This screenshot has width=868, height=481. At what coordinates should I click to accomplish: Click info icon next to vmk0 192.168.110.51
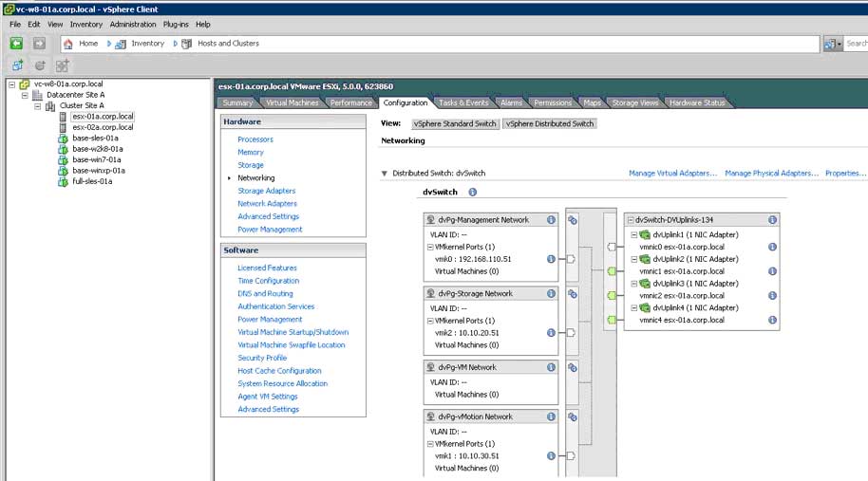(x=551, y=259)
